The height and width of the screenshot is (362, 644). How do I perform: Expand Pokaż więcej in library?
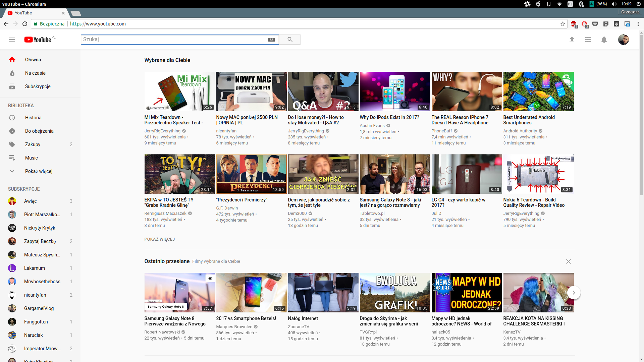tap(40, 171)
